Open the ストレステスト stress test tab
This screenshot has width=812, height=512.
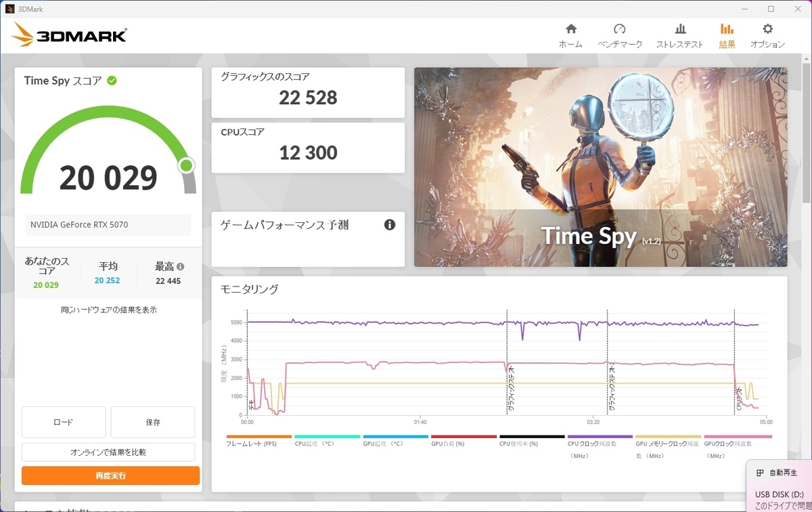[x=680, y=36]
